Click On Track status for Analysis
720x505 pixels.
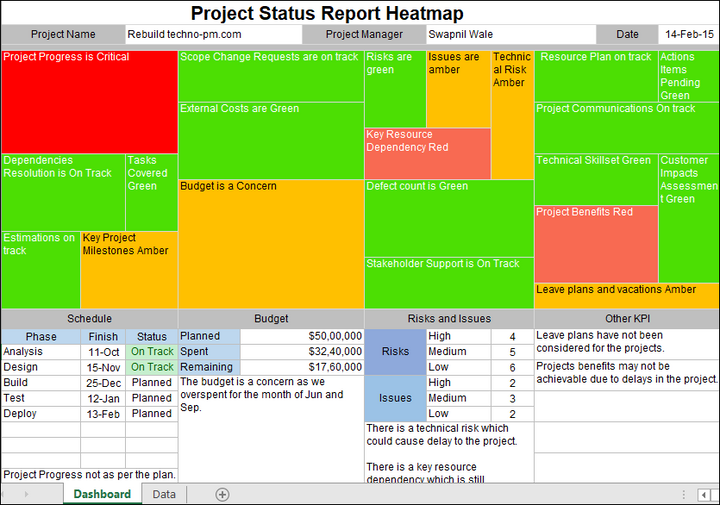152,352
